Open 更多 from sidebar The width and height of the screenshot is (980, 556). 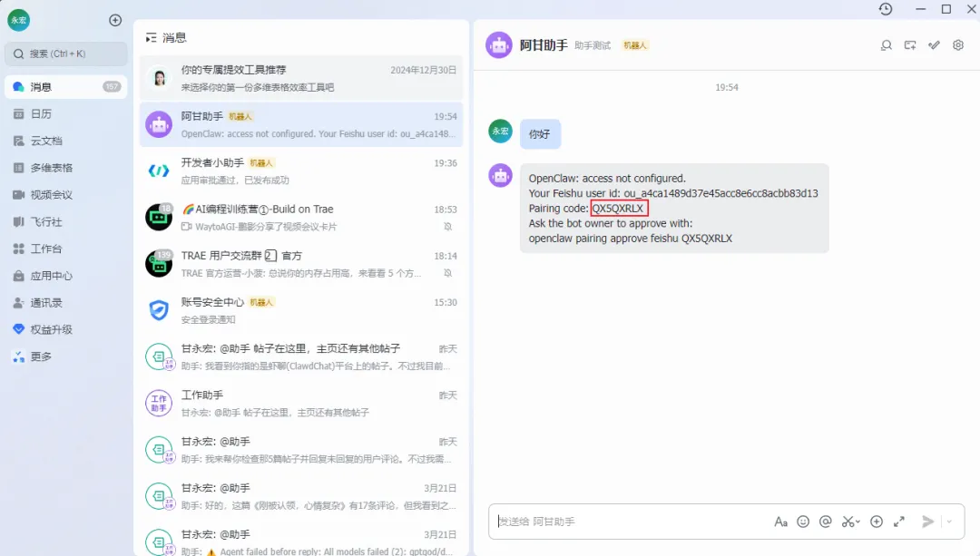pos(66,356)
